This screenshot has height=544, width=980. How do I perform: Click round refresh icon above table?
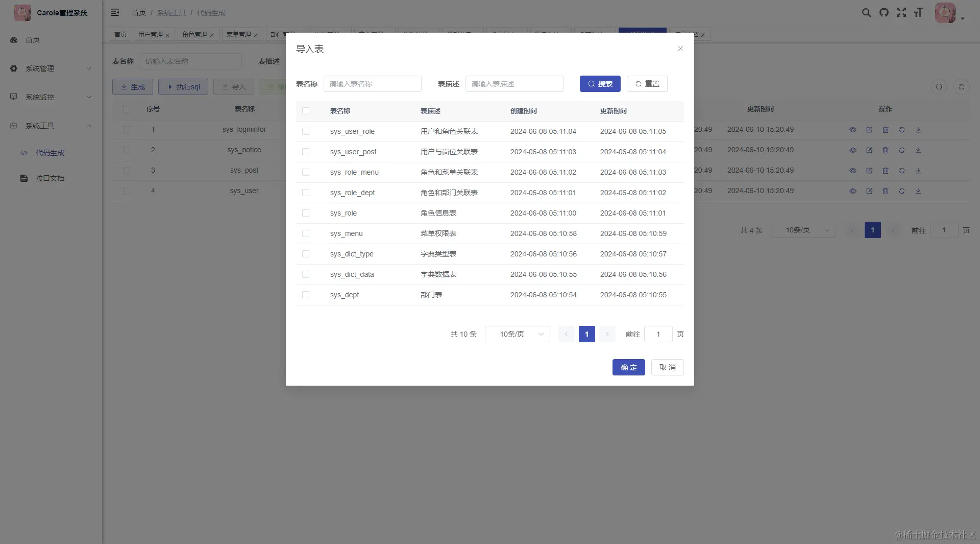pyautogui.click(x=962, y=87)
